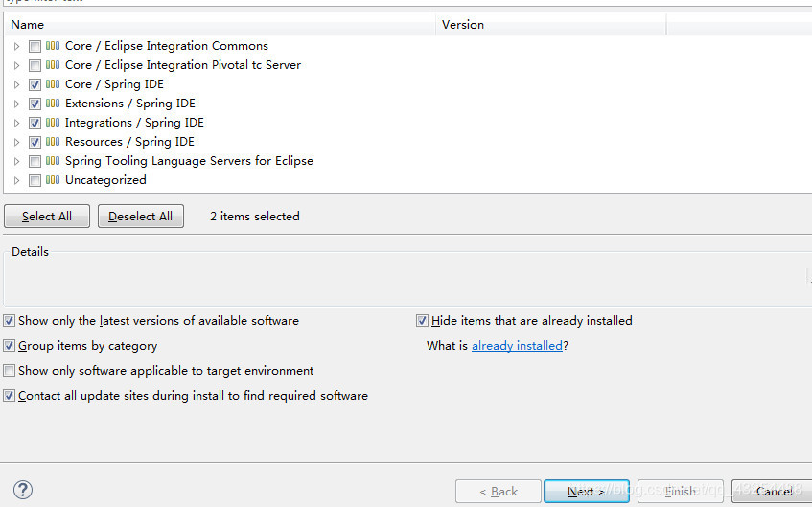
Task: Uncheck the Core / Spring IDE checkbox
Action: coord(35,85)
